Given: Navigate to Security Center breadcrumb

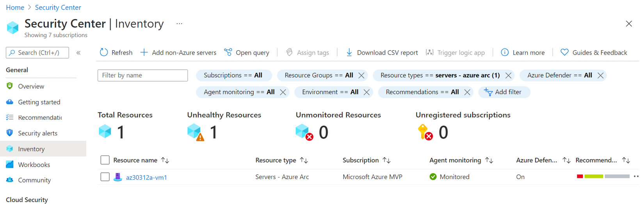Looking at the screenshot, I should 58,7.
